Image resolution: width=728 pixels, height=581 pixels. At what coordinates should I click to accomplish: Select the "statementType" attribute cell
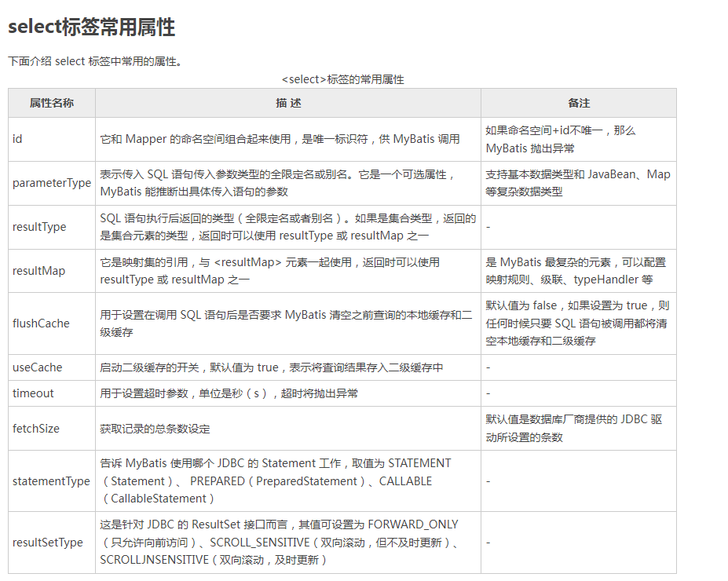tap(52, 481)
